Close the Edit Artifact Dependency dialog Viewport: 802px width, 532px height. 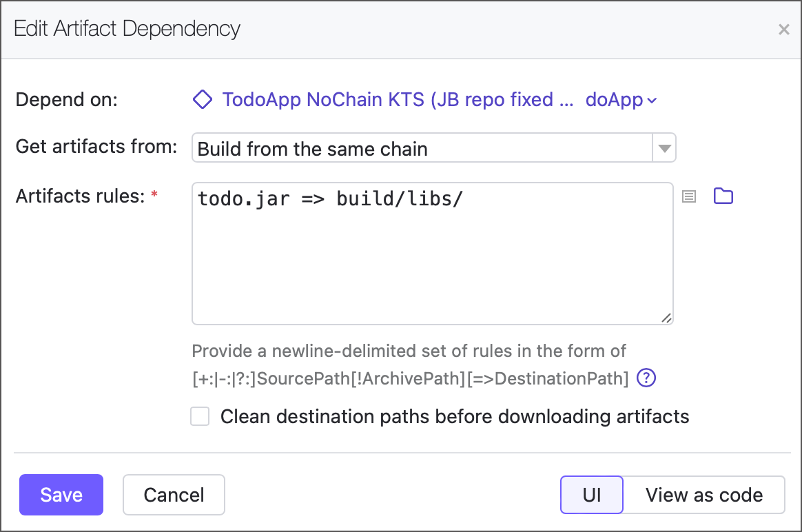point(783,30)
